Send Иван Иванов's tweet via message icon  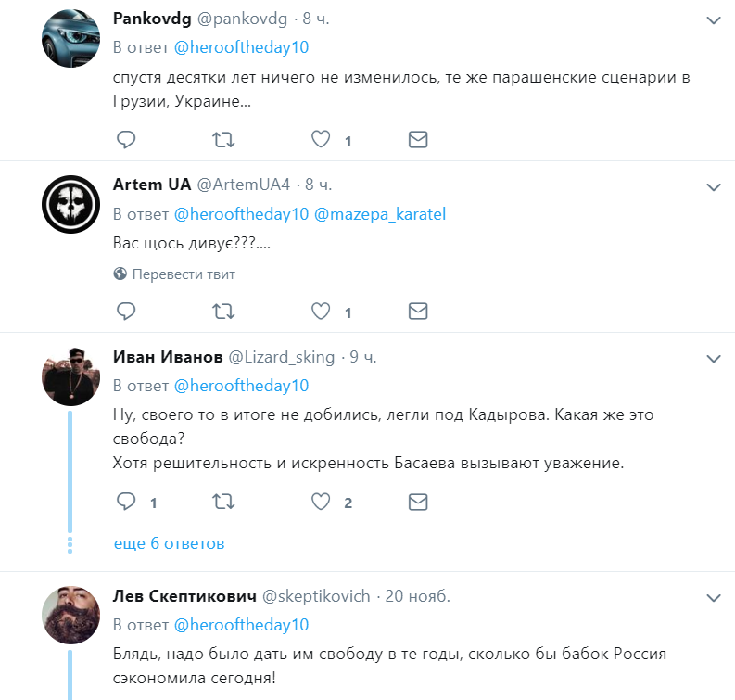point(418,502)
